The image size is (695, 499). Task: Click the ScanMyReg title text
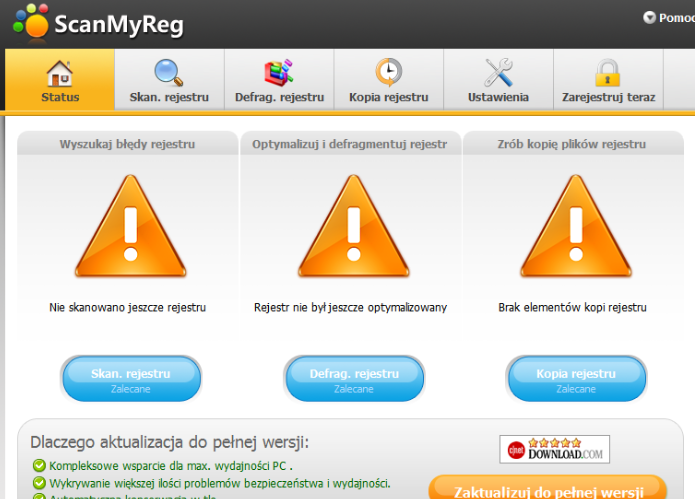[x=119, y=24]
